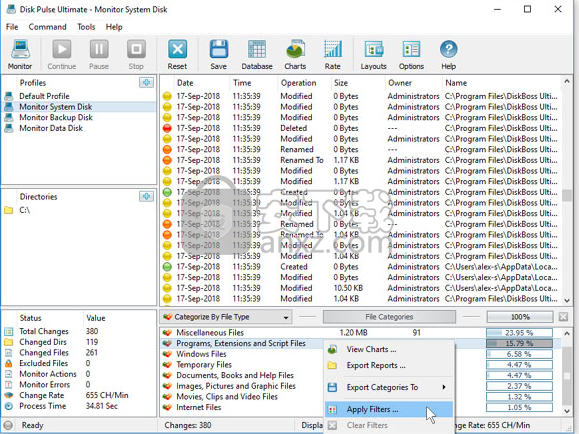Image resolution: width=579 pixels, height=434 pixels.
Task: Click the Reset toolbar icon
Action: tap(177, 55)
